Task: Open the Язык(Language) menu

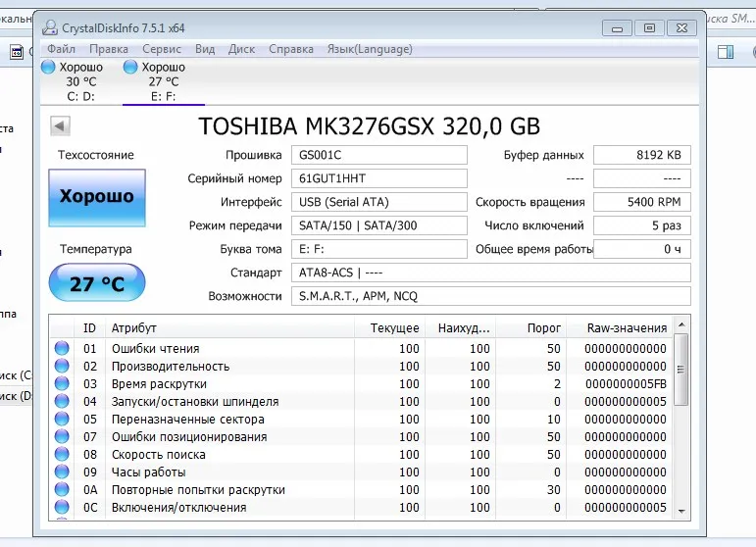Action: (x=370, y=49)
